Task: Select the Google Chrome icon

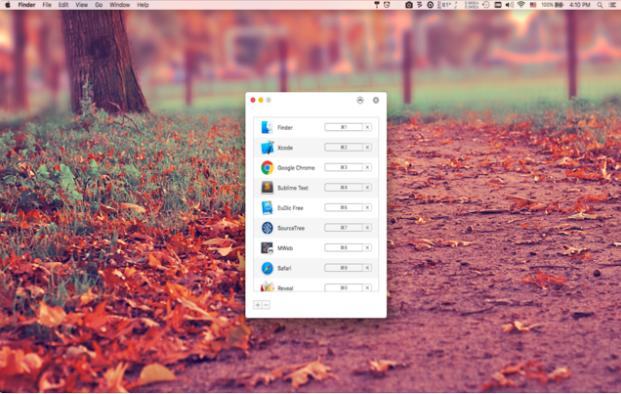Action: pyautogui.click(x=267, y=167)
